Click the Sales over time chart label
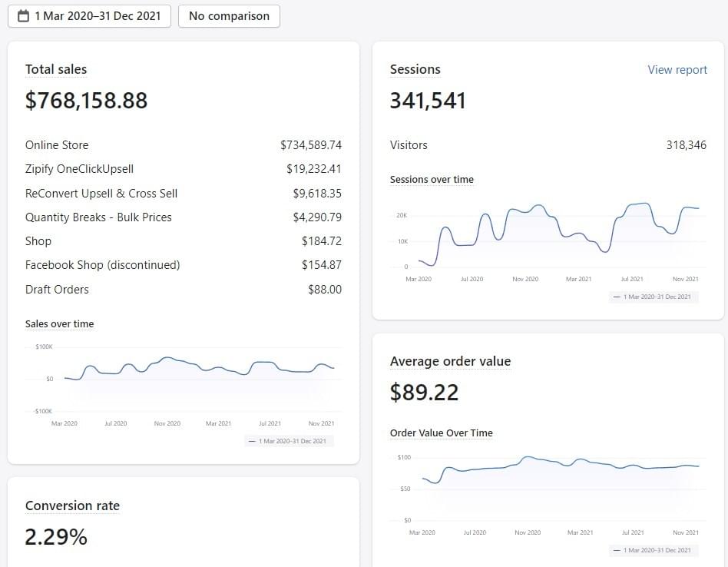Screen dimensions: 728x567 pos(59,324)
